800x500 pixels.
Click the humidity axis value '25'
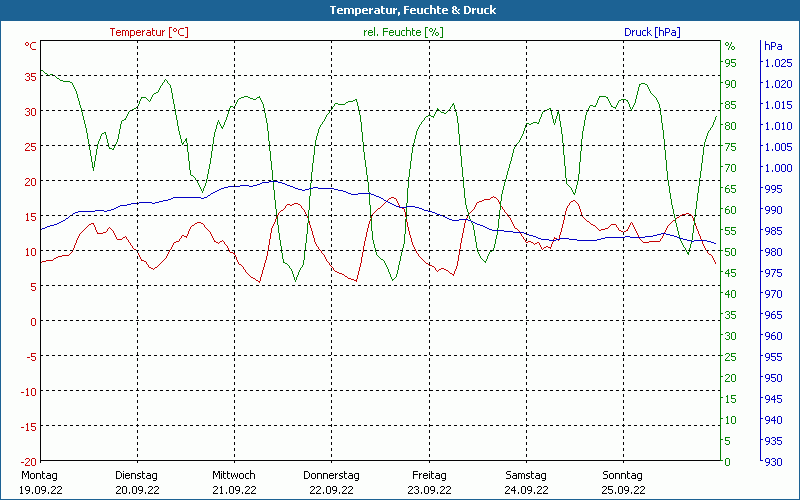pyautogui.click(x=731, y=357)
